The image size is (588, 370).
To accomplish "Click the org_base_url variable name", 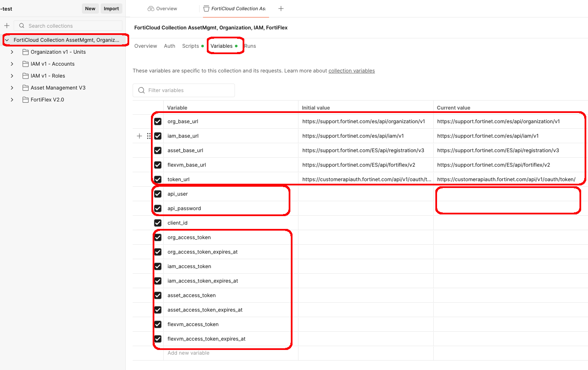I will click(x=183, y=121).
